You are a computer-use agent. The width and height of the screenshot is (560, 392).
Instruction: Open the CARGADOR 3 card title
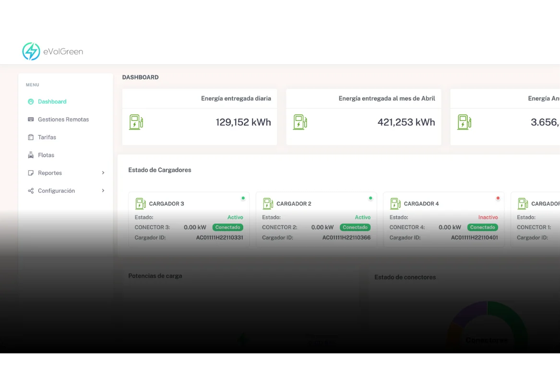167,203
